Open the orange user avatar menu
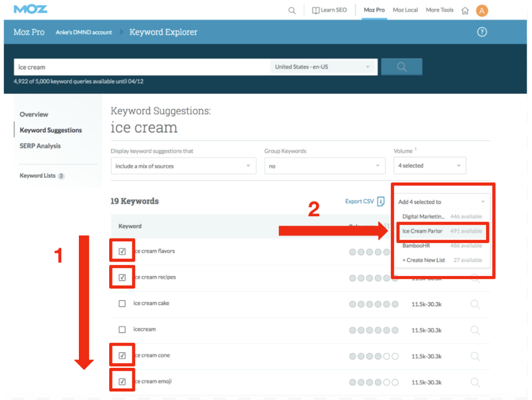 (x=482, y=10)
